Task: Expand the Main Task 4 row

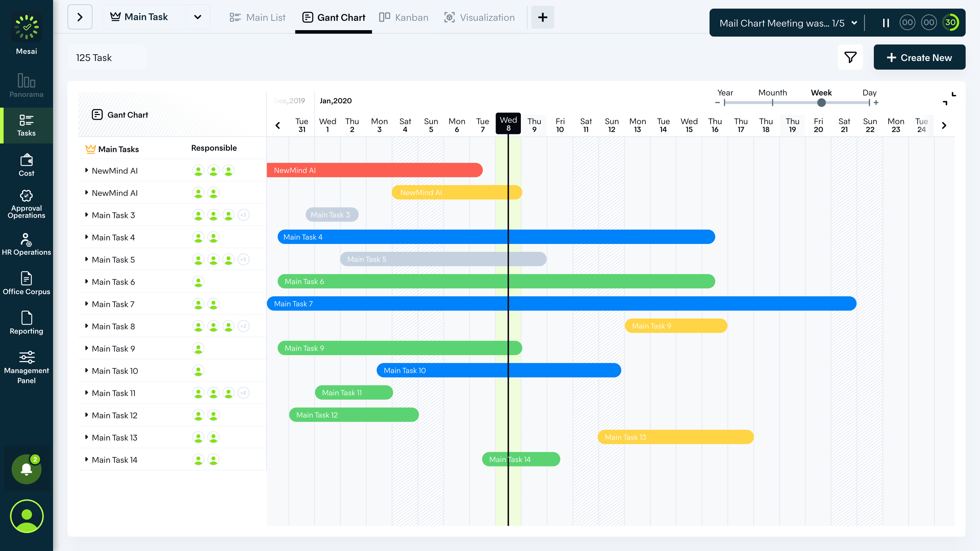Action: coord(86,237)
